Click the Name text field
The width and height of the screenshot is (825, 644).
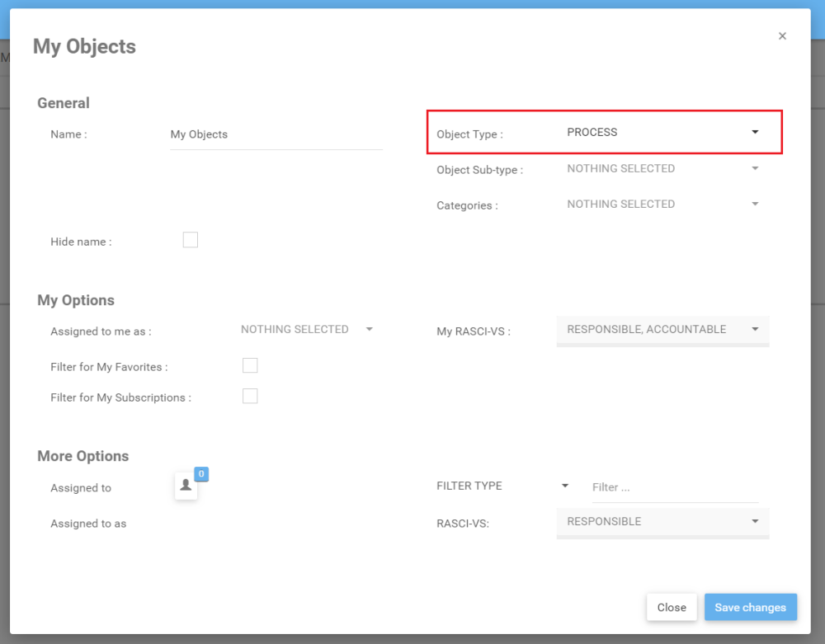click(x=276, y=135)
